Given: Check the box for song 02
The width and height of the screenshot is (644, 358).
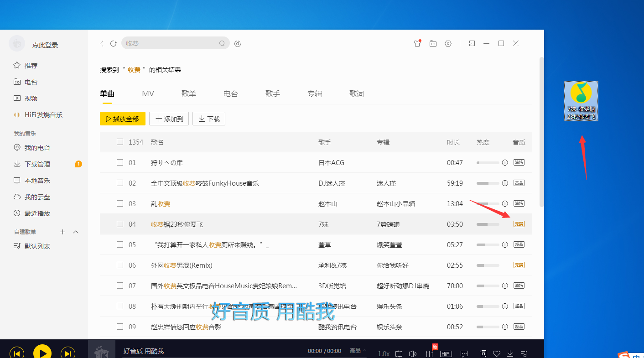Looking at the screenshot, I should click(120, 183).
